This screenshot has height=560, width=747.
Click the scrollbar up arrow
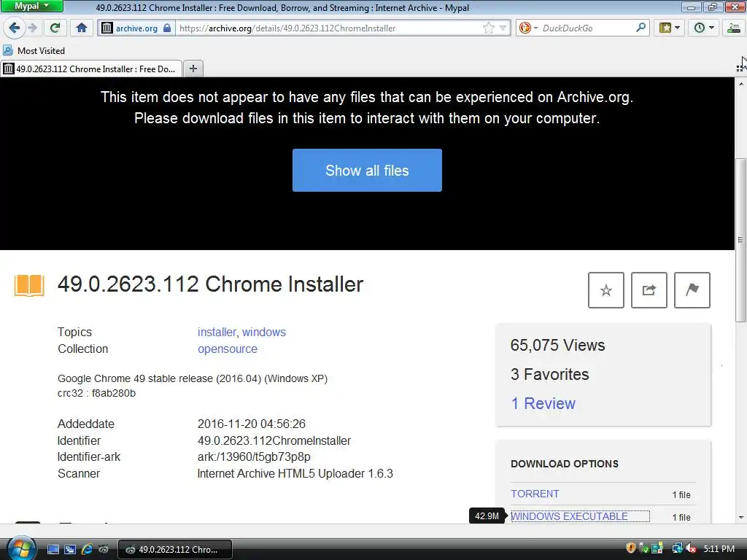pos(741,84)
